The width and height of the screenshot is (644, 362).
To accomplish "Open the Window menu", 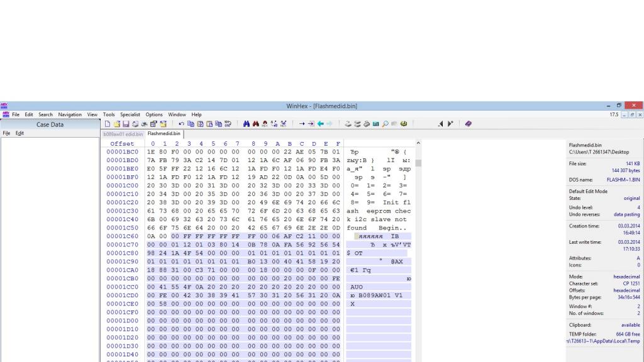I will [177, 114].
